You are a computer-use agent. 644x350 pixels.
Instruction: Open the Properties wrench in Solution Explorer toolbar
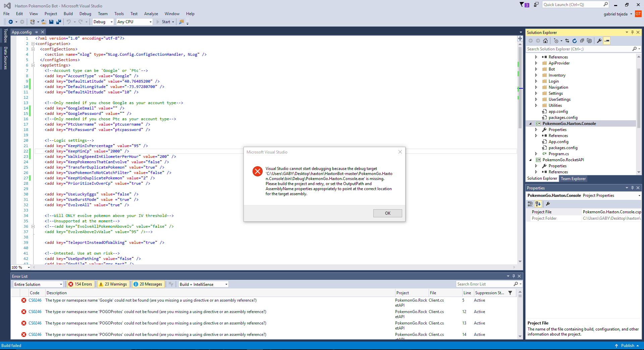point(599,41)
